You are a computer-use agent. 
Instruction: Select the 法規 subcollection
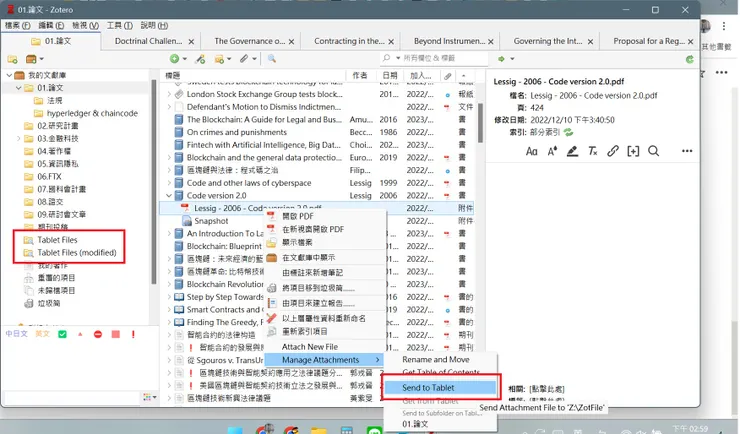pyautogui.click(x=54, y=100)
